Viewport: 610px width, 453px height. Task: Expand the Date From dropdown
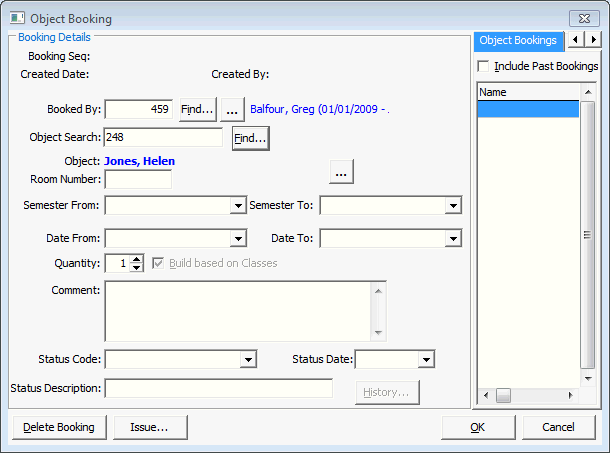(238, 238)
